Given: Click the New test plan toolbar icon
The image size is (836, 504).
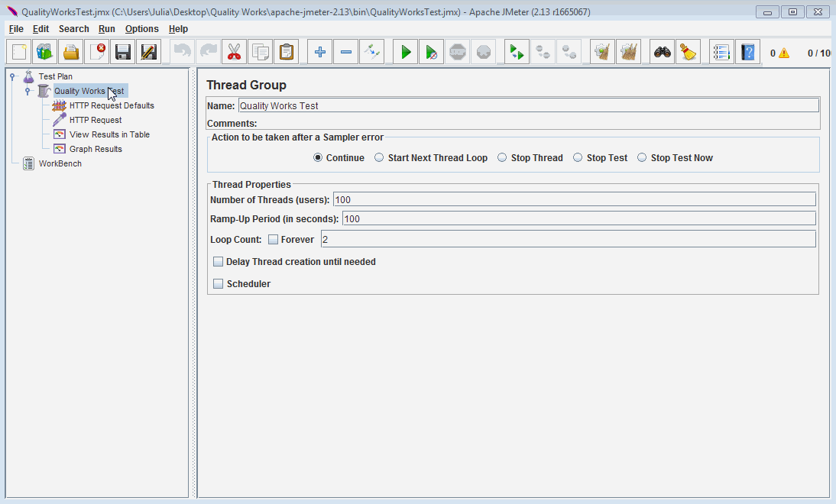Looking at the screenshot, I should [x=18, y=52].
